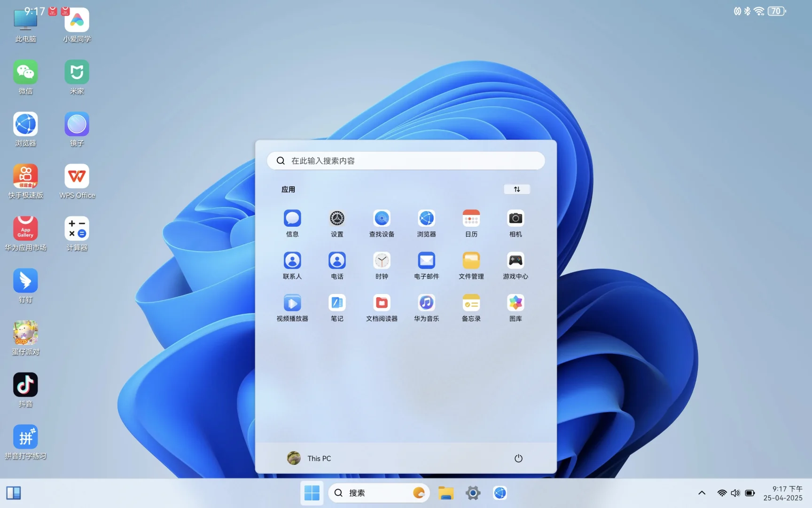This screenshot has width=812, height=508.
Task: Launch WPS Office from the desktop
Action: (77, 176)
